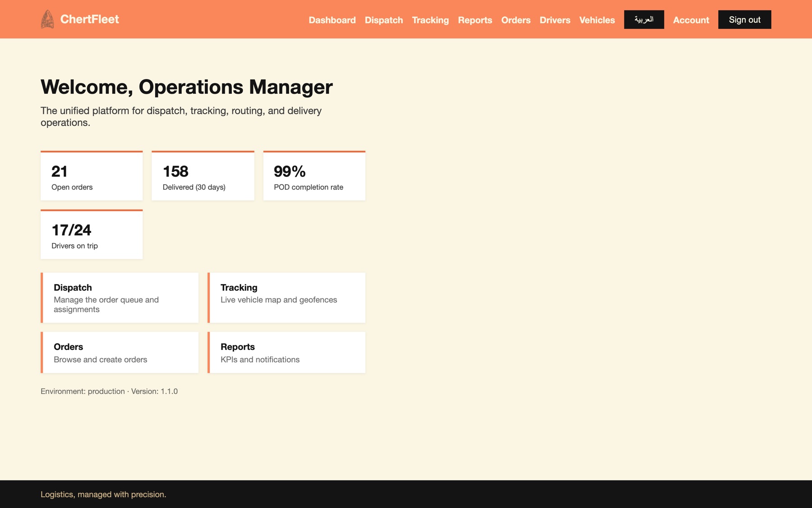The height and width of the screenshot is (508, 812).
Task: Open the ChertFleet brand name link
Action: (89, 19)
